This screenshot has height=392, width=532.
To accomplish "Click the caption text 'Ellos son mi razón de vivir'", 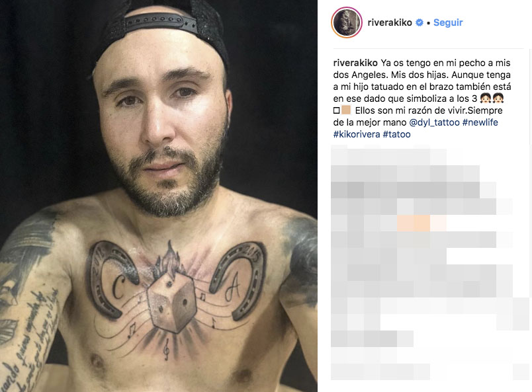I will coord(410,110).
